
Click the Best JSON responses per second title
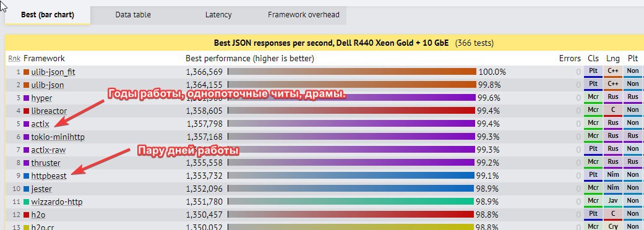tap(332, 43)
